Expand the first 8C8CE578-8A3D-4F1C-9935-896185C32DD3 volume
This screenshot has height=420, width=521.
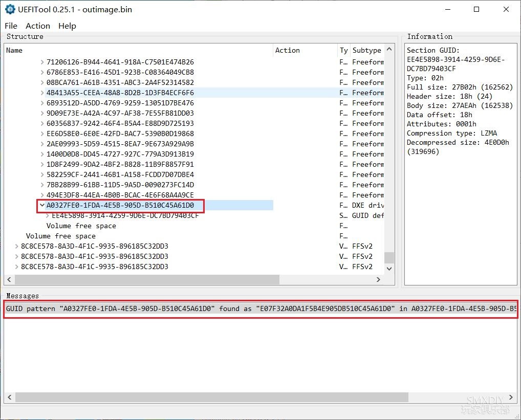point(16,247)
